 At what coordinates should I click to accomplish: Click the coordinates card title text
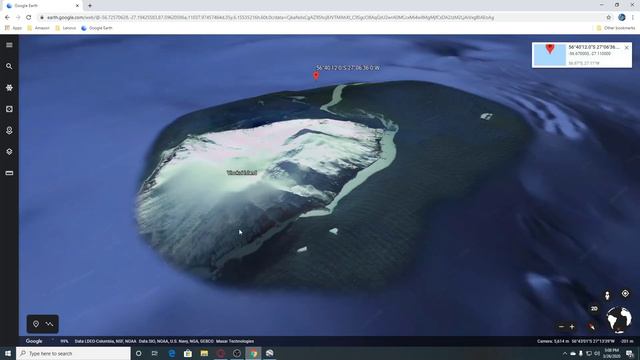click(x=594, y=47)
